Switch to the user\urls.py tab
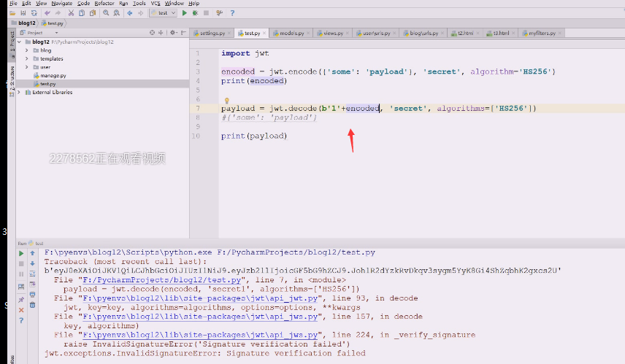625x364 pixels. [x=376, y=33]
